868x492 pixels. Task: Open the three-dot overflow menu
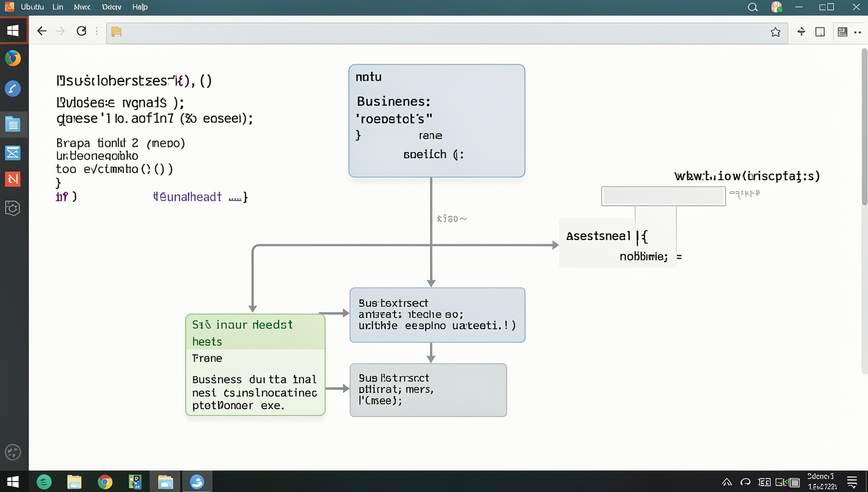pyautogui.click(x=858, y=32)
